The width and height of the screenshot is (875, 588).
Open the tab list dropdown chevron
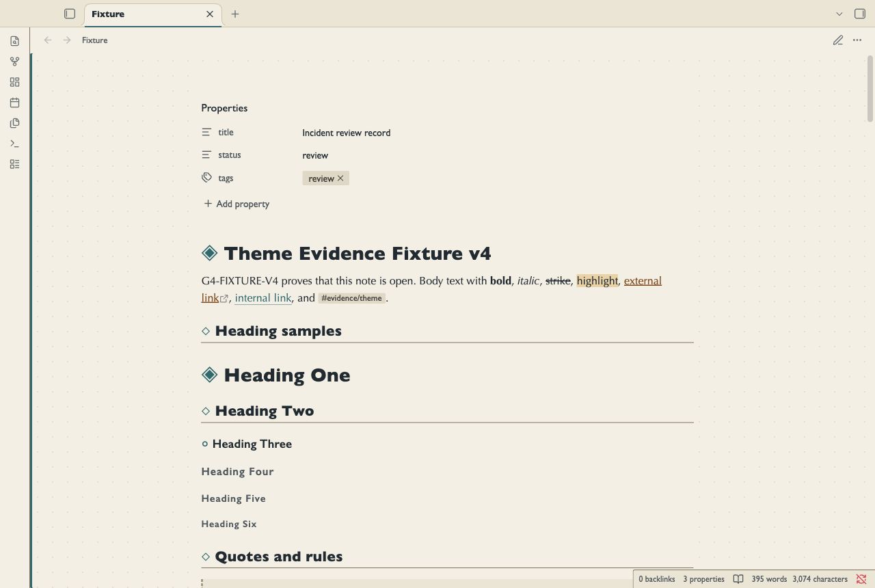click(839, 14)
